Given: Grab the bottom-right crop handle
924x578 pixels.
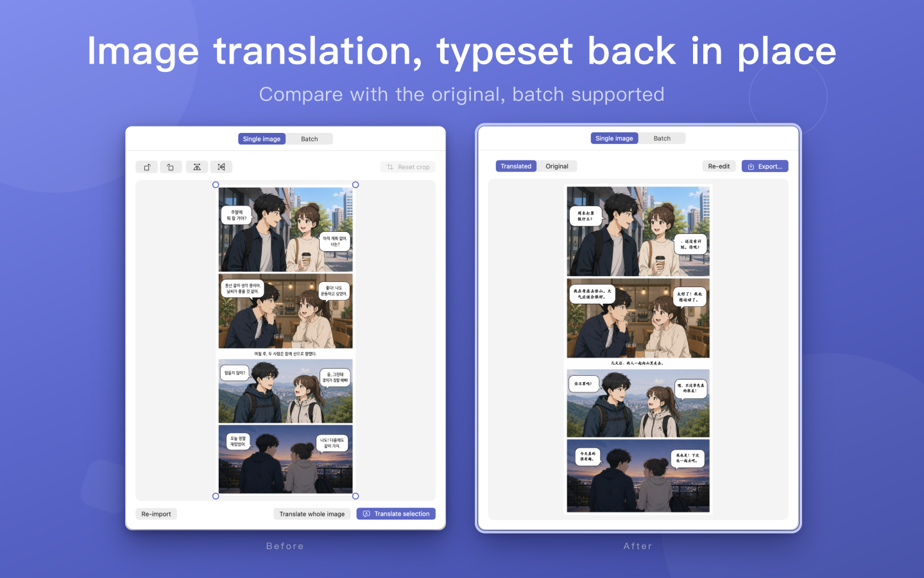Looking at the screenshot, I should point(355,496).
